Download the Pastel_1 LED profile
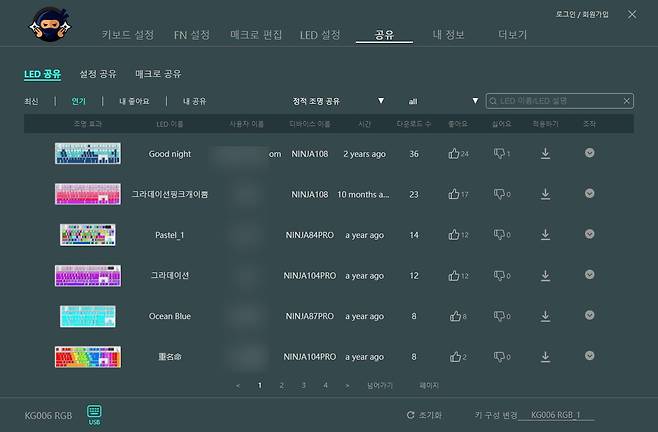Viewport: 658px width, 432px height. tap(545, 235)
